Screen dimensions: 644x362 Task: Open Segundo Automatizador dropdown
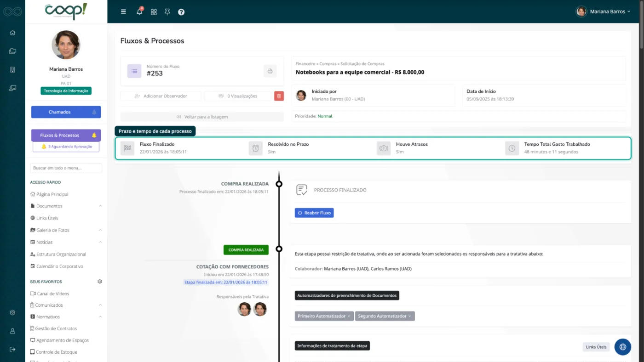coord(385,316)
